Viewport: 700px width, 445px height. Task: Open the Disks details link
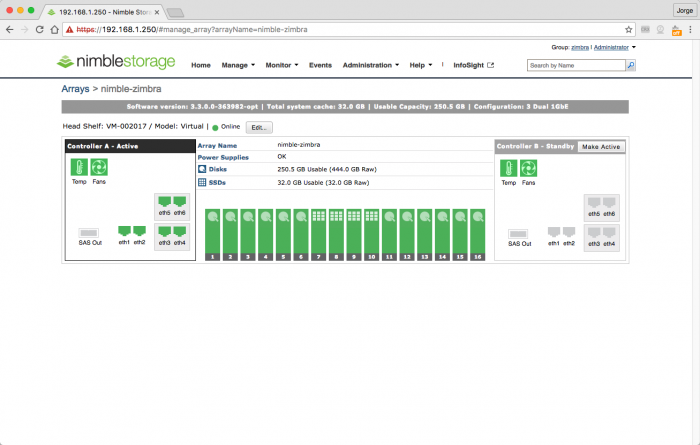pyautogui.click(x=218, y=169)
